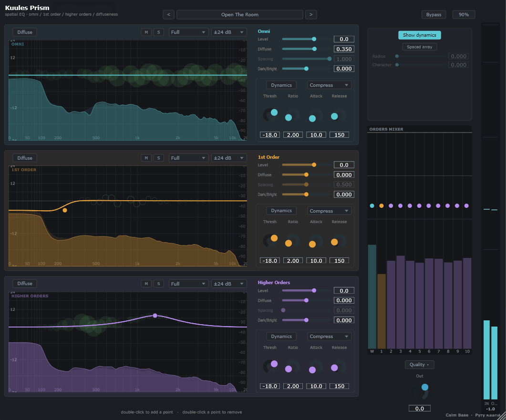The image size is (506, 420).
Task: Mute the 1st Order band
Action: (146, 158)
